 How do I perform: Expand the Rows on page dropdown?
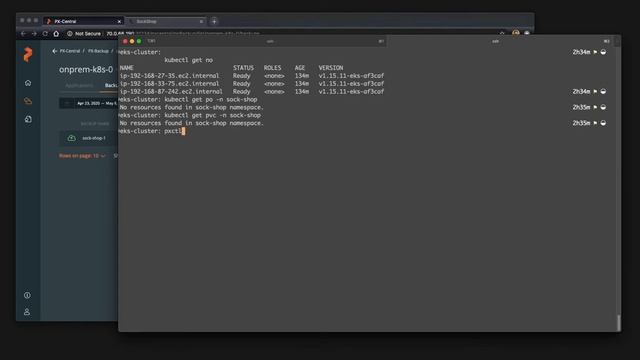tap(82, 156)
